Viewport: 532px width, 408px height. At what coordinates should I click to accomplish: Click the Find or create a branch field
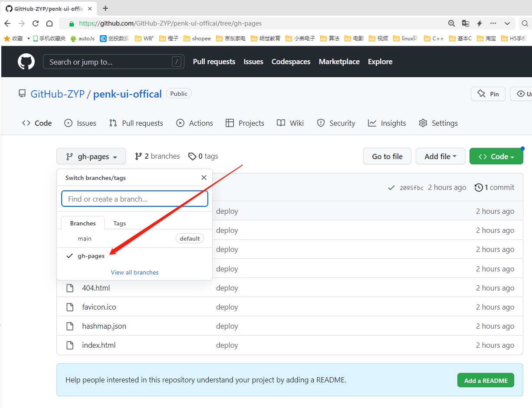click(135, 199)
